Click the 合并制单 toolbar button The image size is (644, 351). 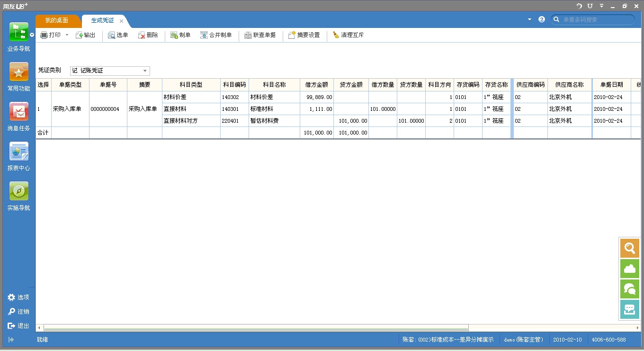(216, 35)
